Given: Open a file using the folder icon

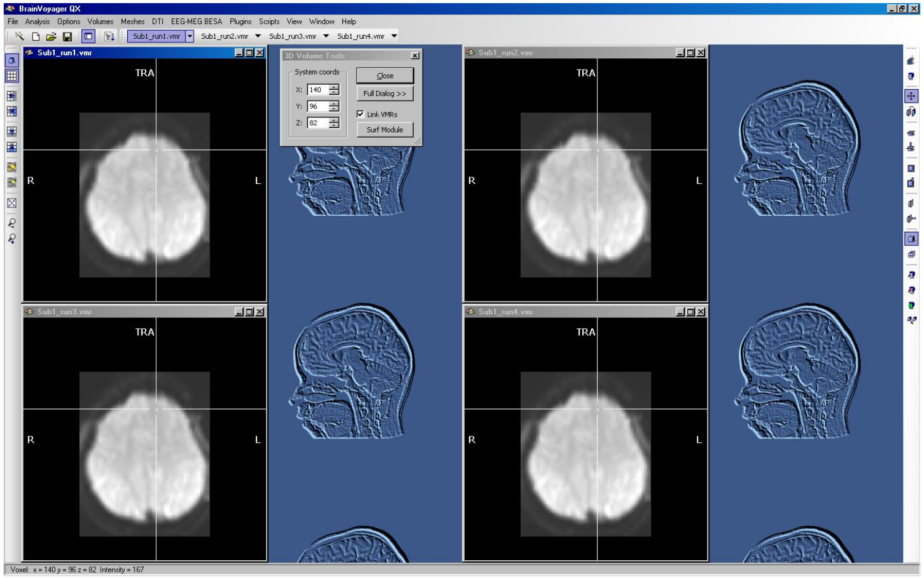Looking at the screenshot, I should tap(52, 36).
